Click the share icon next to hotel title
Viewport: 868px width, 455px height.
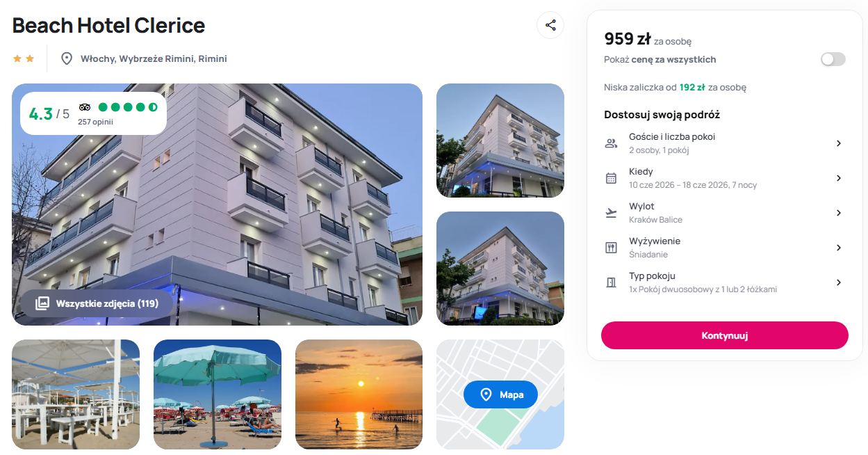[x=550, y=25]
